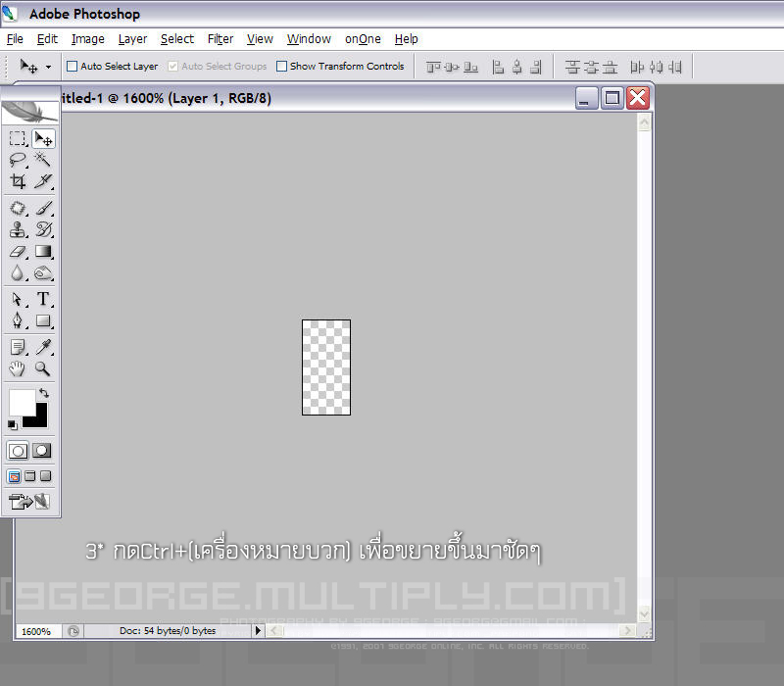The image size is (784, 686).
Task: Choose the Lasso tool
Action: (x=18, y=160)
